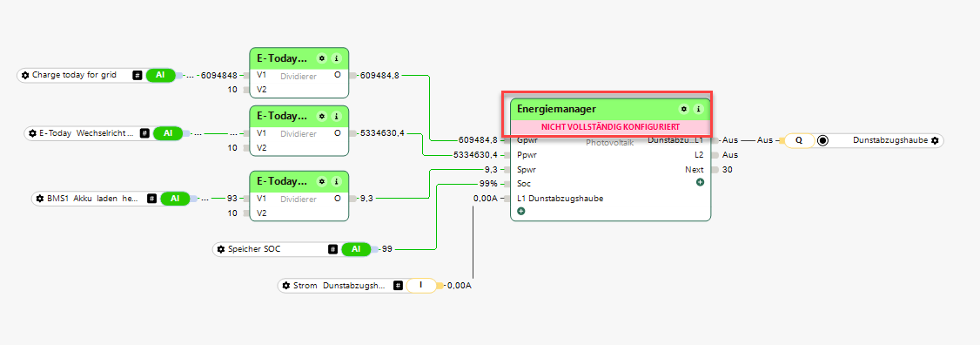
Task: Click the AI badge on Speicher SOC
Action: (x=356, y=249)
